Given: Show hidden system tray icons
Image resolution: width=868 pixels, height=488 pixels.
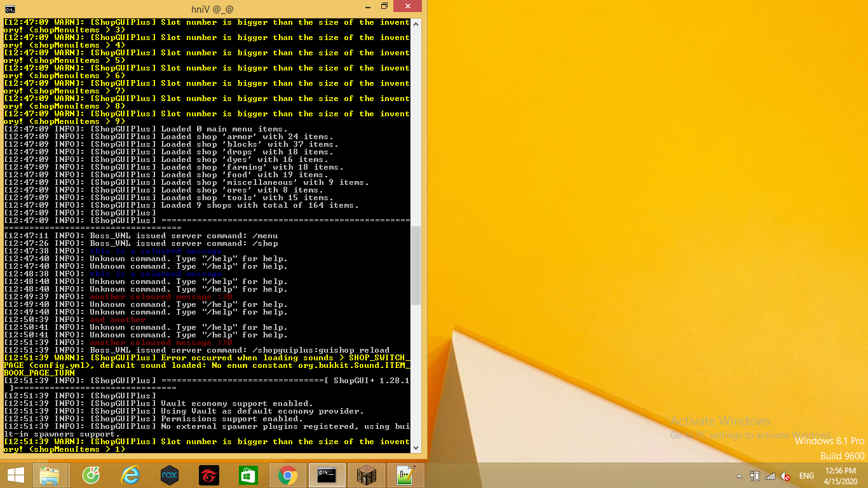Looking at the screenshot, I should [739, 476].
